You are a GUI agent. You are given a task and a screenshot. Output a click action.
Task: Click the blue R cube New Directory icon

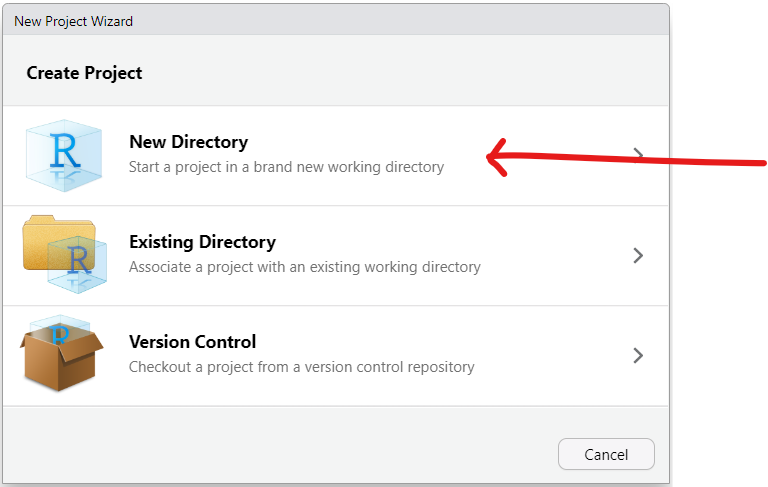tap(64, 155)
